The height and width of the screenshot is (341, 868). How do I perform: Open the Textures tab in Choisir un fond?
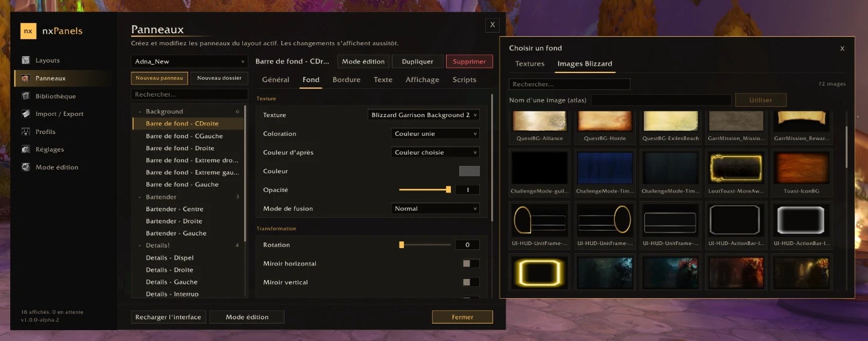[x=530, y=63]
